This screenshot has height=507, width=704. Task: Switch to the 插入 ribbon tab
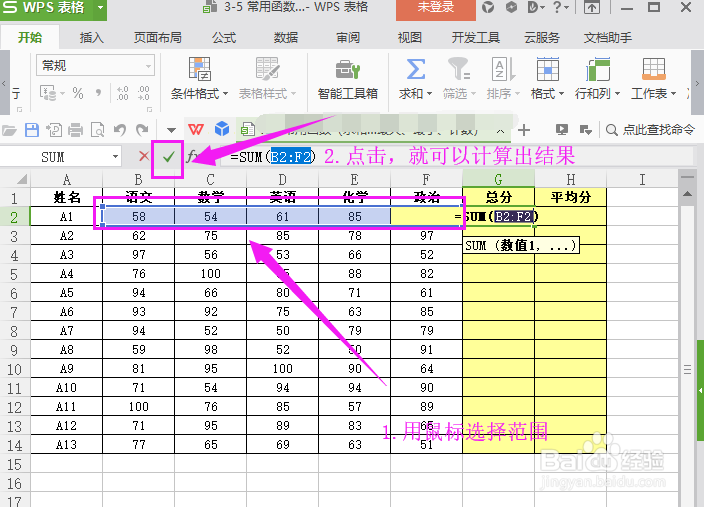point(92,38)
